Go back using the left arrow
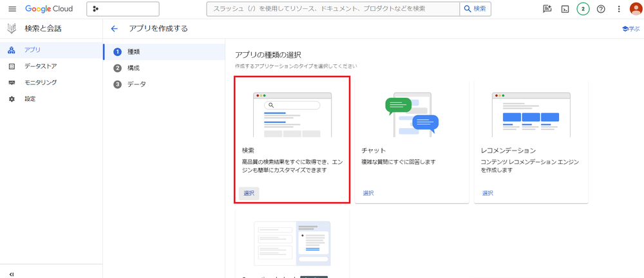Screen dimensions: 644x278 pos(115,29)
